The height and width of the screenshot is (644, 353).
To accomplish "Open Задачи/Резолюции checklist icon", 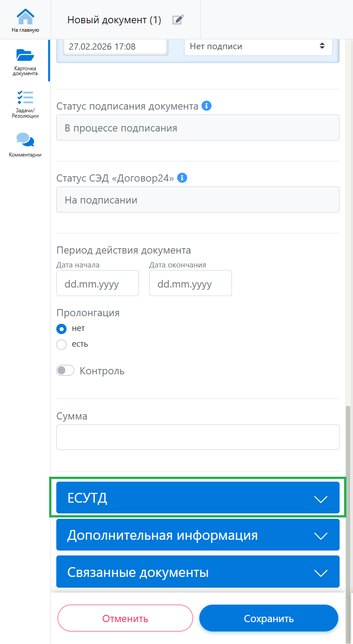I will tap(25, 97).
